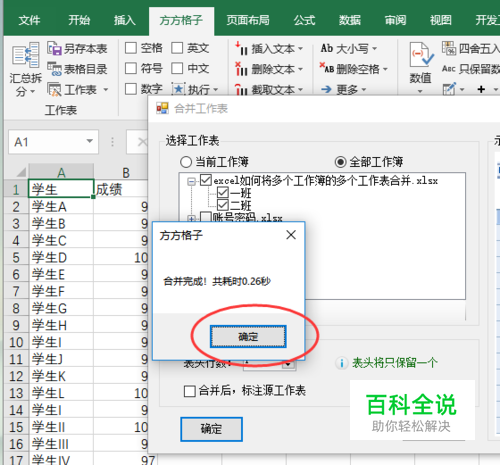500x465 pixels.
Task: Click the 四舍五入 rounding icon
Action: pos(449,48)
